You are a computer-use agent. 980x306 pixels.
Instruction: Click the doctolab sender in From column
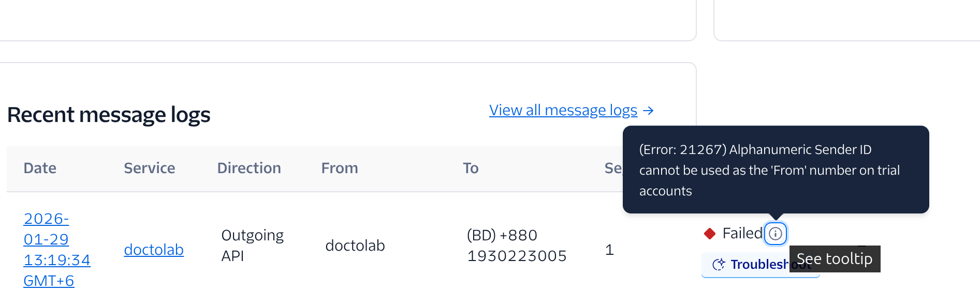pos(355,246)
